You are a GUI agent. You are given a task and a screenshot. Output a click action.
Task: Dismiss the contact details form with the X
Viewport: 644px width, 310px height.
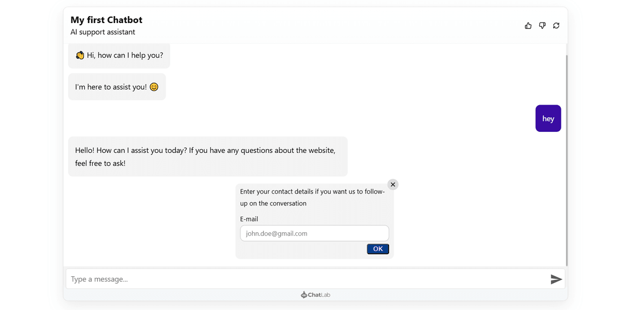click(x=392, y=184)
